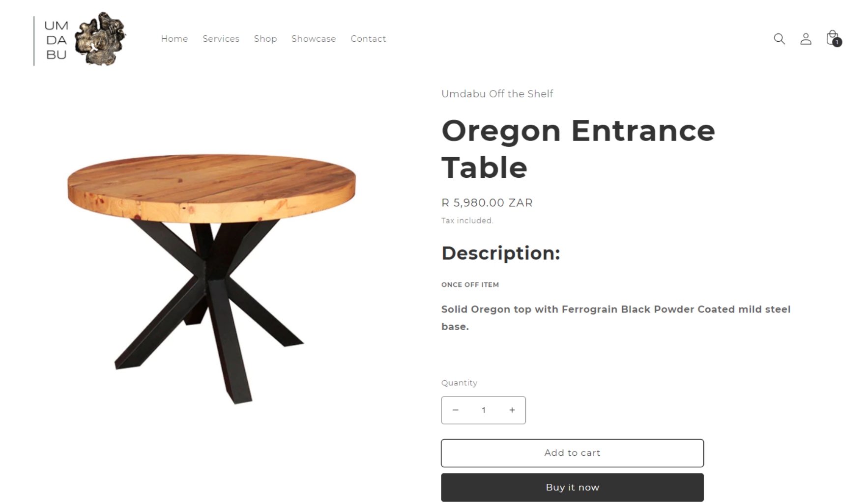
Task: Navigate to the Shop page
Action: pos(265,39)
